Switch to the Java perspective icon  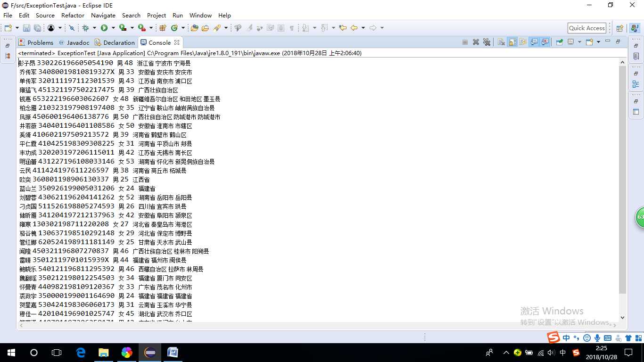click(635, 28)
